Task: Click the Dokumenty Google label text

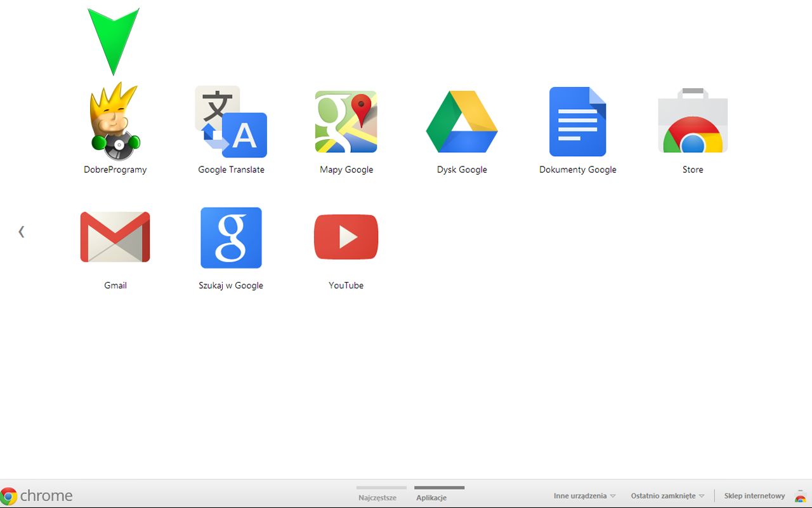Action: tap(578, 170)
